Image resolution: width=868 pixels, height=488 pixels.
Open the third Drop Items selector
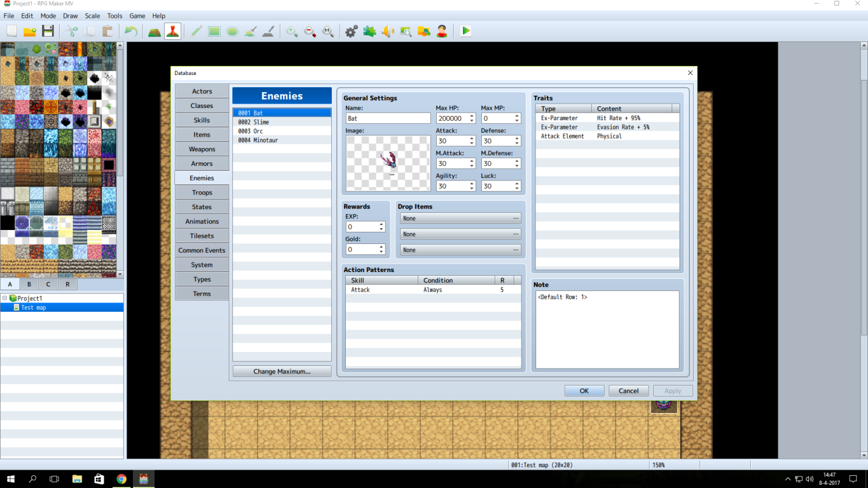click(x=461, y=250)
